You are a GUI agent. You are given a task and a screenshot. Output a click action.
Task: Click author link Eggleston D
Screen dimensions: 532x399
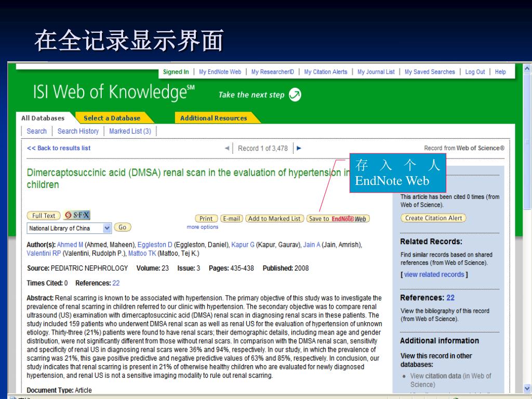tap(155, 245)
